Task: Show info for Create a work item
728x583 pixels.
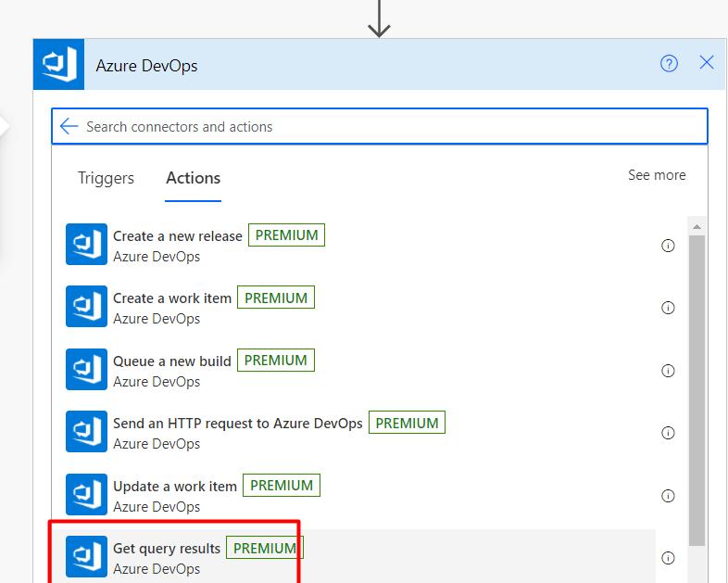Action: tap(668, 308)
